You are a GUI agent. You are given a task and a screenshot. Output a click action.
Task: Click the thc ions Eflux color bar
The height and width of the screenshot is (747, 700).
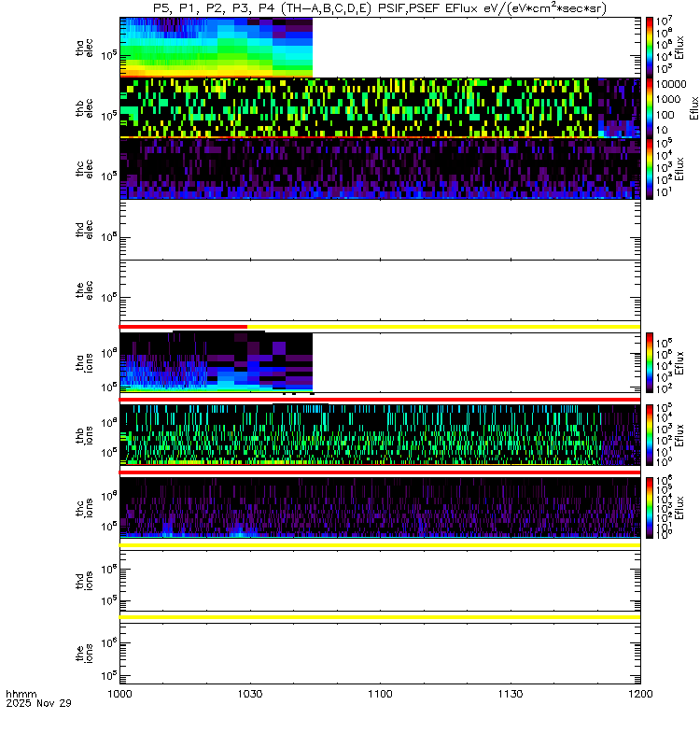click(650, 507)
